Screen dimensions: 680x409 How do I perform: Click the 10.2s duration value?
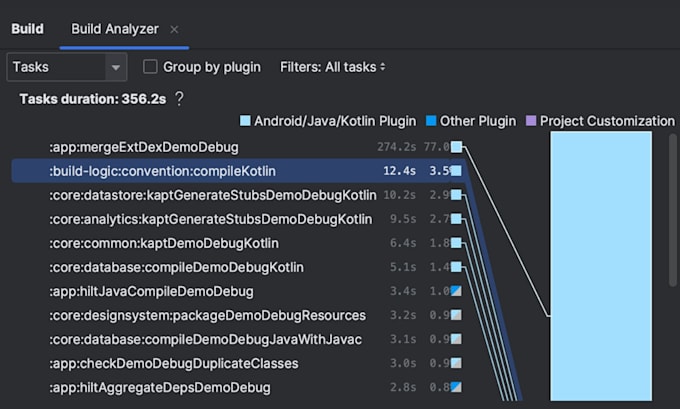click(399, 195)
